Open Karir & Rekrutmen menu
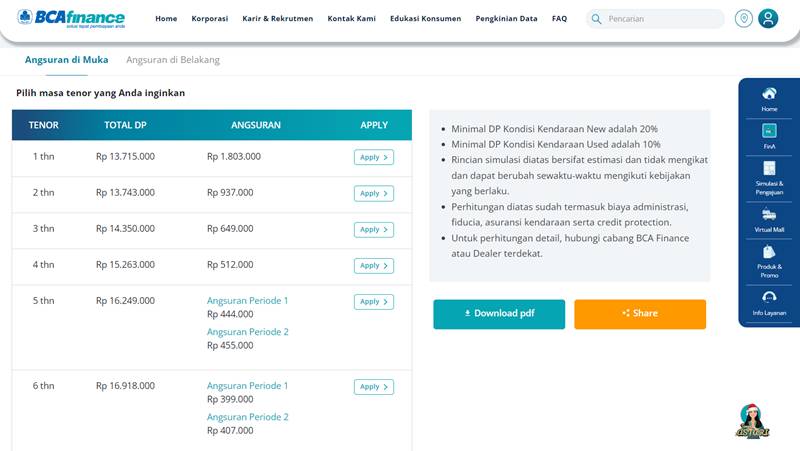800x451 pixels. tap(278, 18)
